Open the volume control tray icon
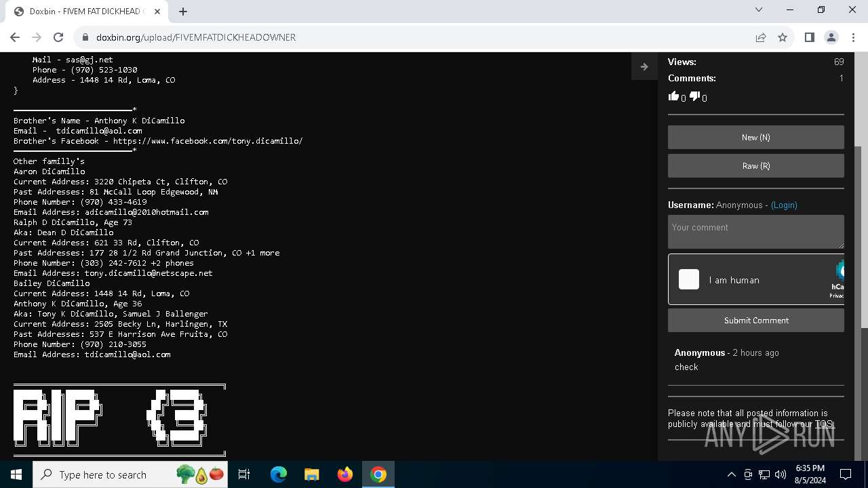 tap(781, 474)
